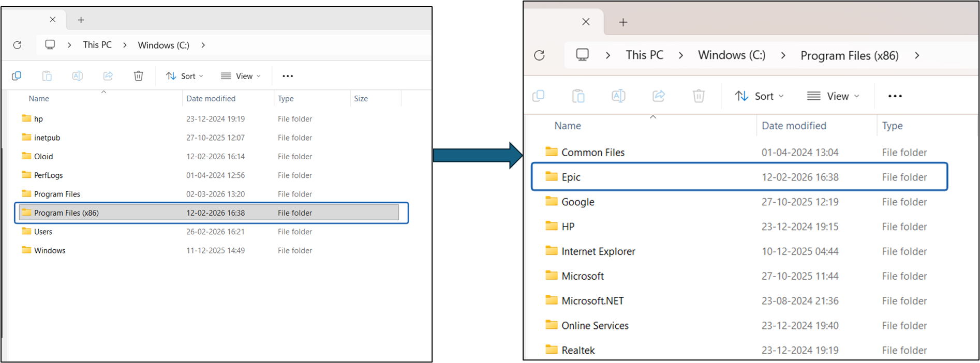Viewport: 980px width, 363px height.
Task: Click the PC monitor icon in the right window address bar
Action: point(582,55)
